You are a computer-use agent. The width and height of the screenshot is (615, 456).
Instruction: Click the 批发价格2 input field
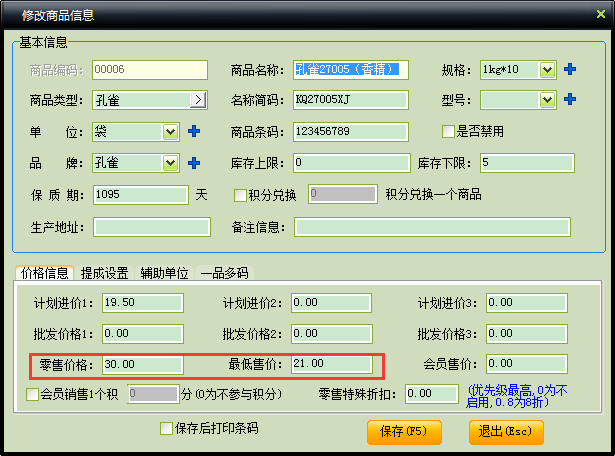(331, 334)
